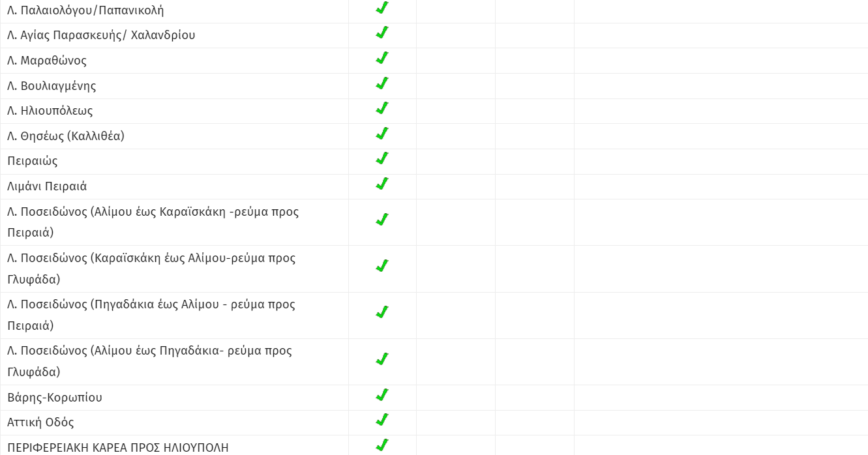Click the green checkmark beside Λ. Μαραθώνος
The height and width of the screenshot is (455, 868).
pyautogui.click(x=382, y=58)
